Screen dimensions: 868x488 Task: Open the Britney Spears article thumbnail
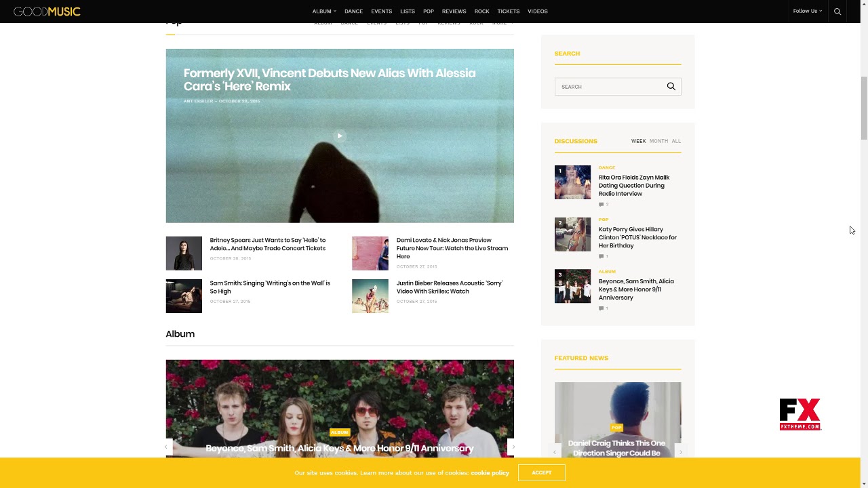(x=184, y=253)
